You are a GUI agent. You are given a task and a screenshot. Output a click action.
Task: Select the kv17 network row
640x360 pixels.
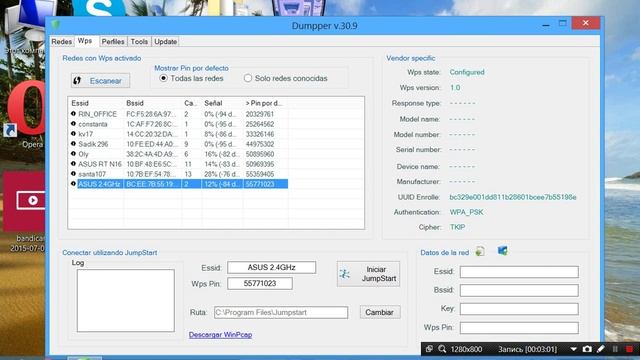179,134
